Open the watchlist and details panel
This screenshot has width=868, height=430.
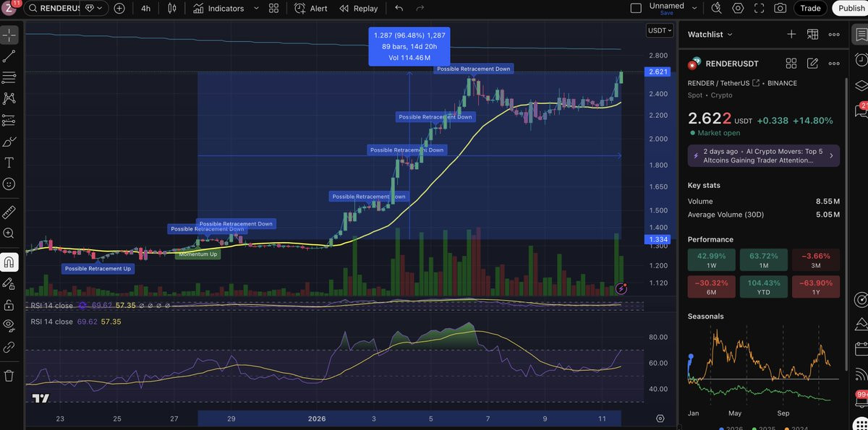click(x=860, y=35)
